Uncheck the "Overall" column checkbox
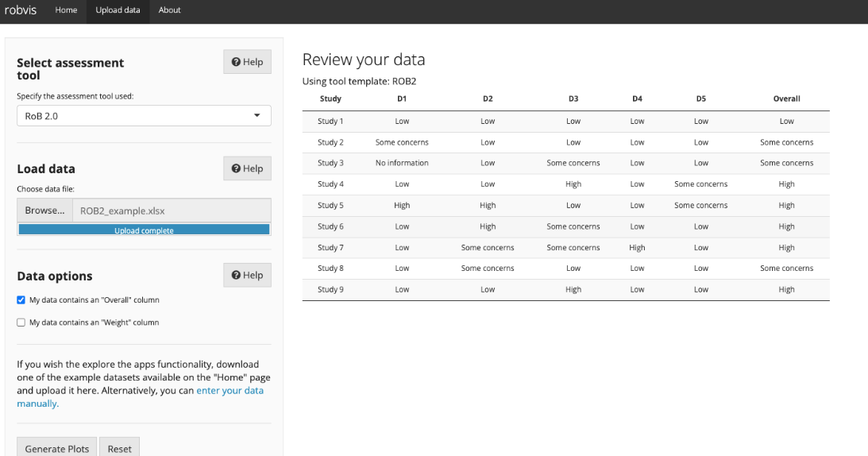The height and width of the screenshot is (456, 868). (21, 299)
